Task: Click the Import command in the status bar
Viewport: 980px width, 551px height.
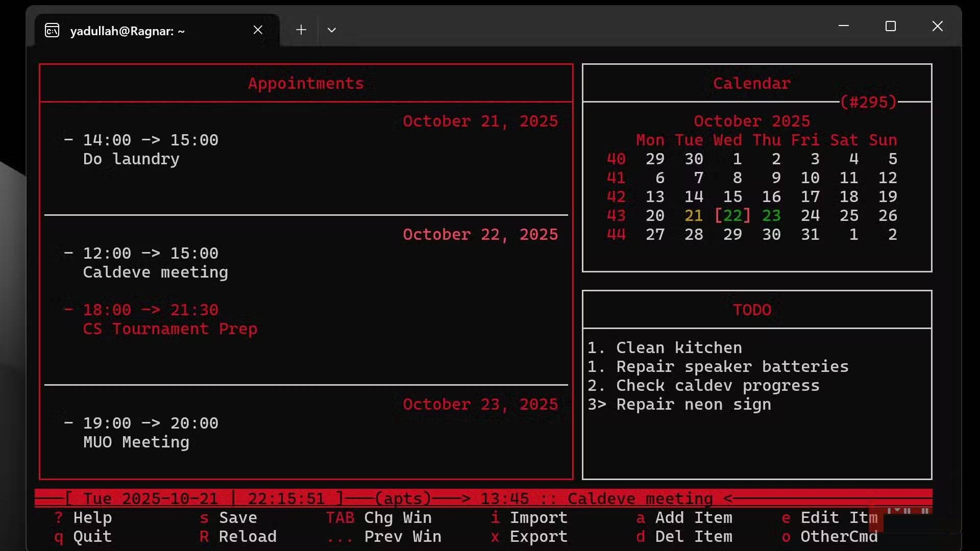Action: pyautogui.click(x=538, y=517)
